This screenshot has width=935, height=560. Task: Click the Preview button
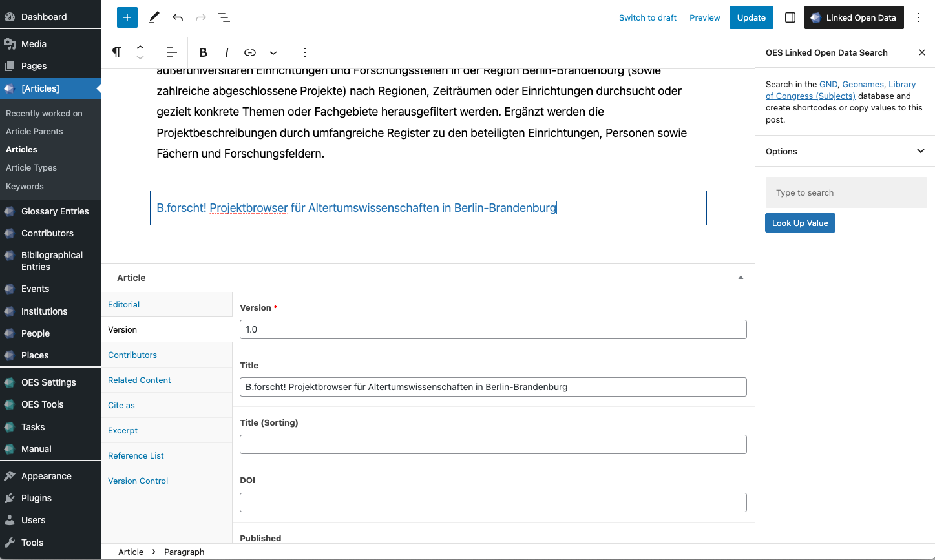tap(705, 17)
